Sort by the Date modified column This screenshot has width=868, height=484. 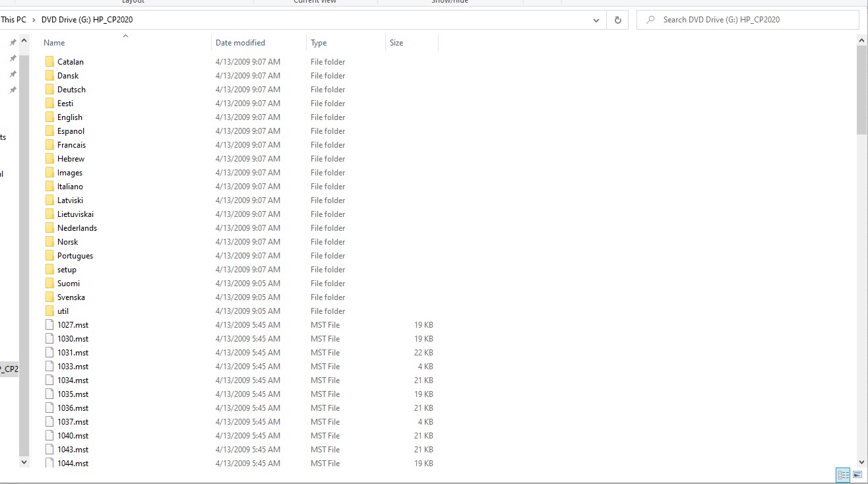click(x=240, y=43)
